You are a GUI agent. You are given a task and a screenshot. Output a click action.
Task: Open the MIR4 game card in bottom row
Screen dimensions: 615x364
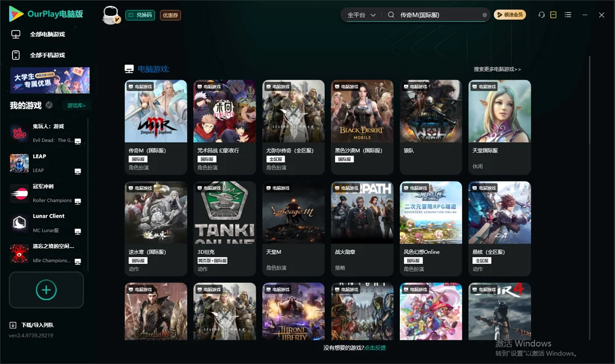[499, 312]
